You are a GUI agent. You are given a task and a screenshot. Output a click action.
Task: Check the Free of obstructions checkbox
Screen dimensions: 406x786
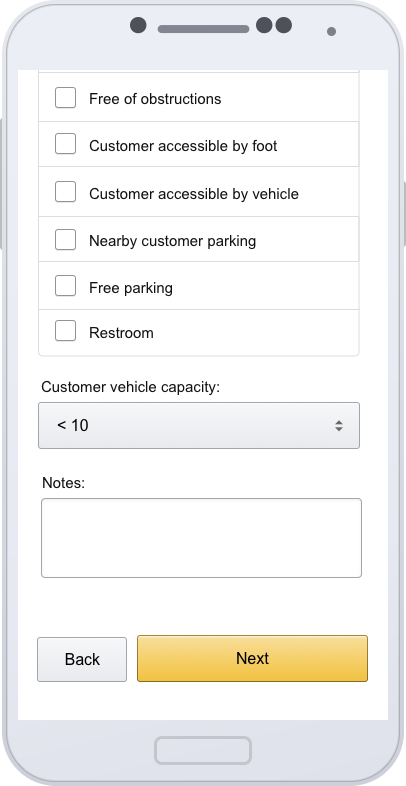(65, 97)
